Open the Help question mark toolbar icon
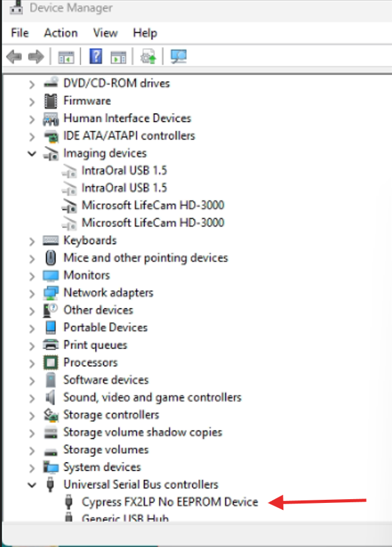Screen dimensions: 392x547 coord(96,57)
